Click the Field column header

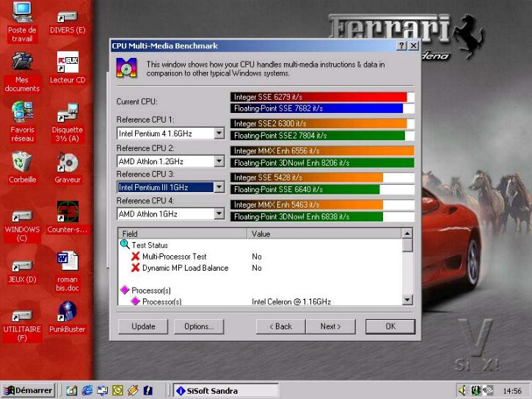point(183,234)
